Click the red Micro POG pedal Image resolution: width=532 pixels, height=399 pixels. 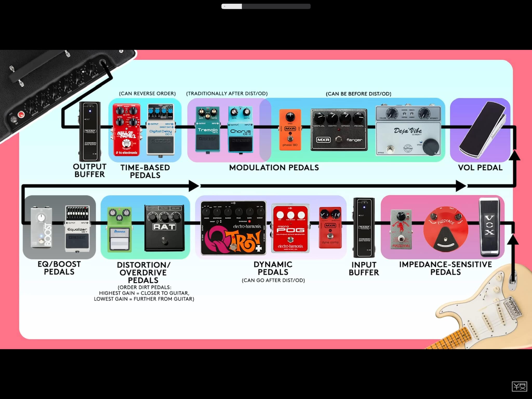coord(290,228)
